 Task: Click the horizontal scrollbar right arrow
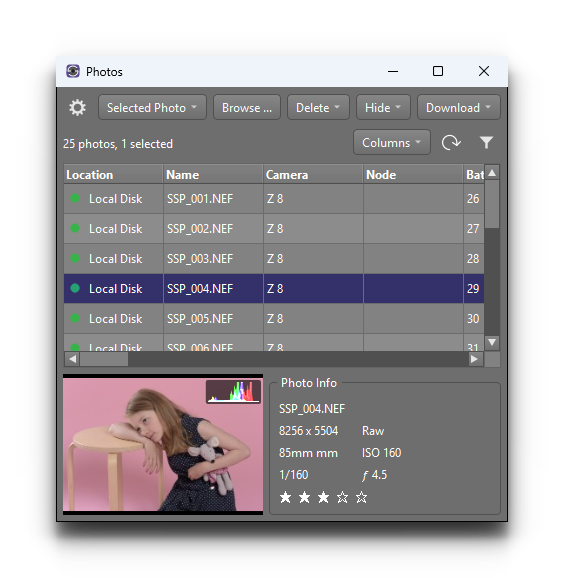[475, 359]
